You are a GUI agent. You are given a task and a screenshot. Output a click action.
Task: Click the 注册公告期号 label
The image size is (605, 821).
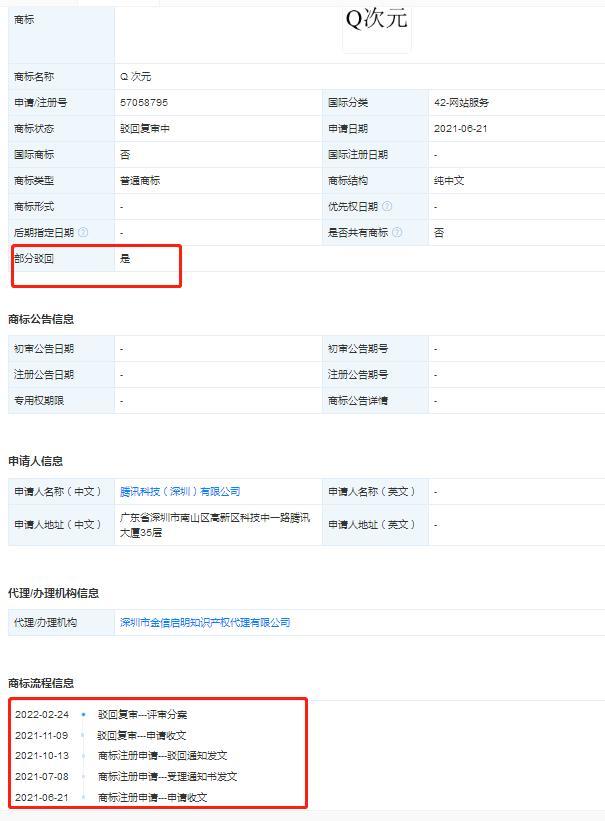click(358, 374)
